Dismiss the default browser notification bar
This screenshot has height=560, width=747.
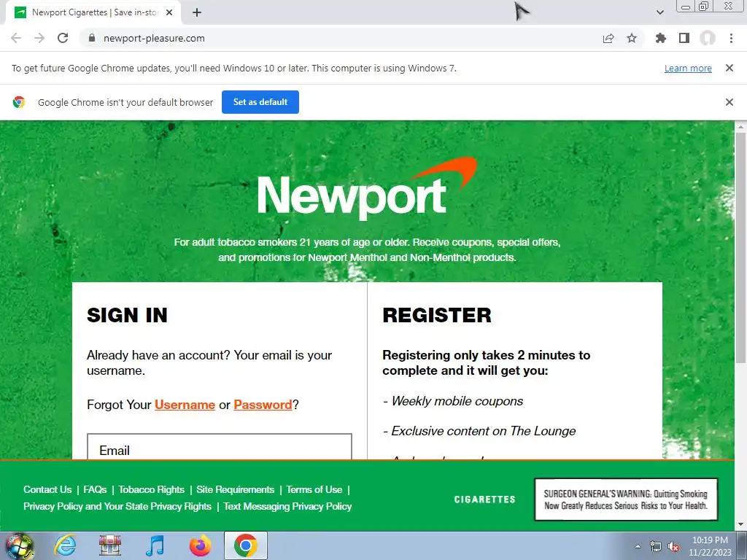(729, 102)
